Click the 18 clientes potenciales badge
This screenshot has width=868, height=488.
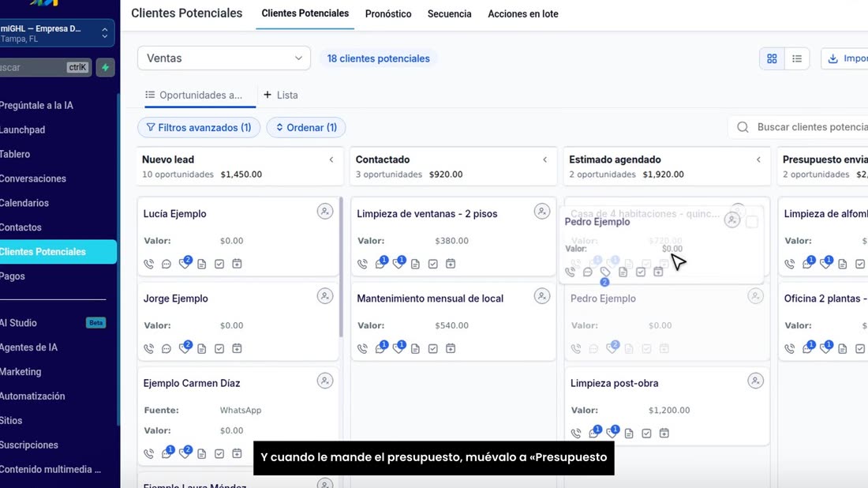pos(378,58)
